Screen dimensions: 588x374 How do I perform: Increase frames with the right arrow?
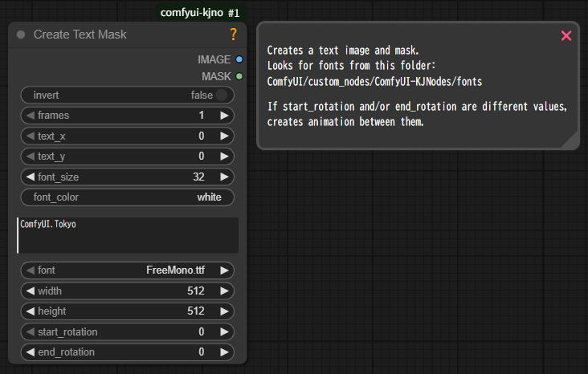pyautogui.click(x=225, y=116)
